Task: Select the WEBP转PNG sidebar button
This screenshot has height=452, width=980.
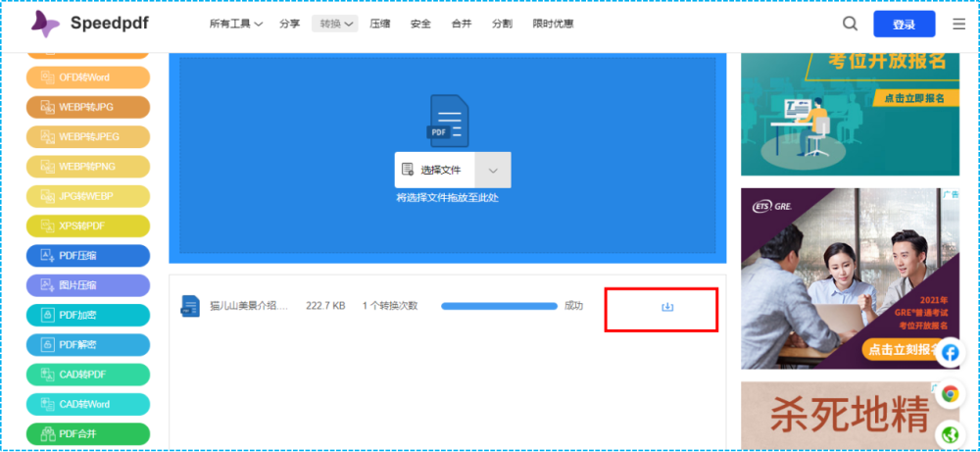Action: tap(88, 167)
